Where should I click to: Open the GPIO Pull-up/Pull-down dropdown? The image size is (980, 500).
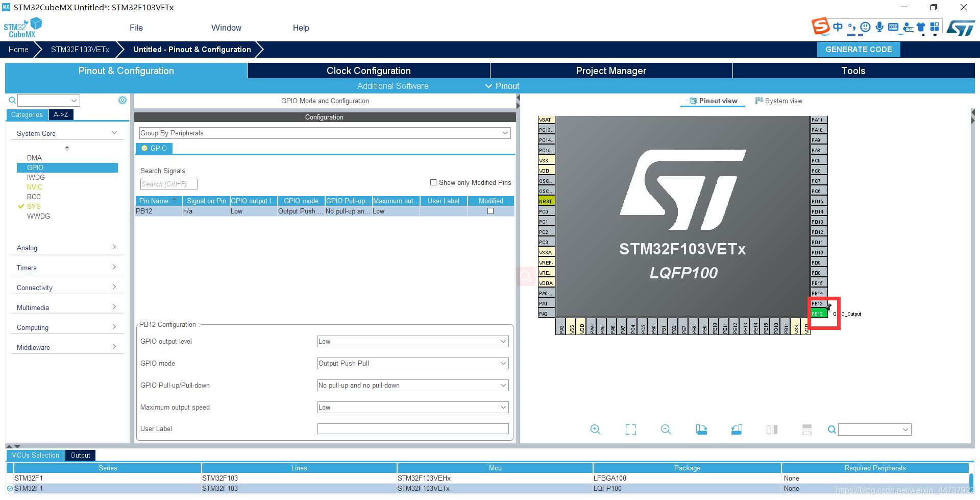click(413, 385)
